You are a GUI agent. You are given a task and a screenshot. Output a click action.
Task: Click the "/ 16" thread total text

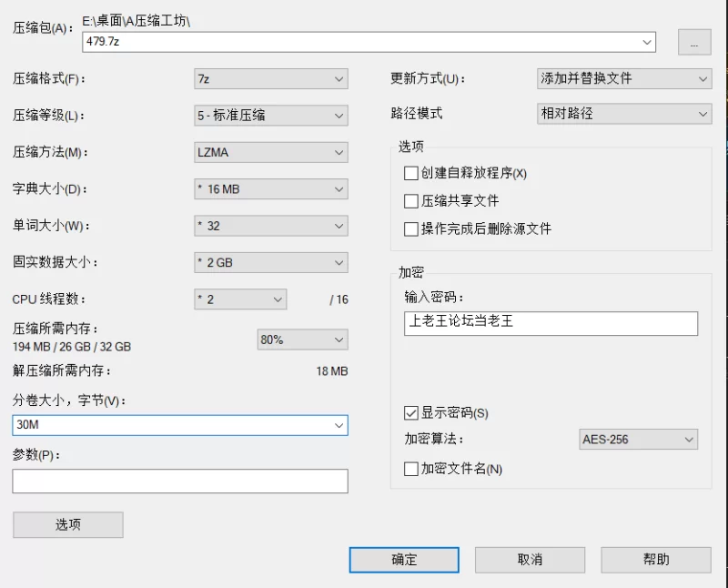(339, 299)
